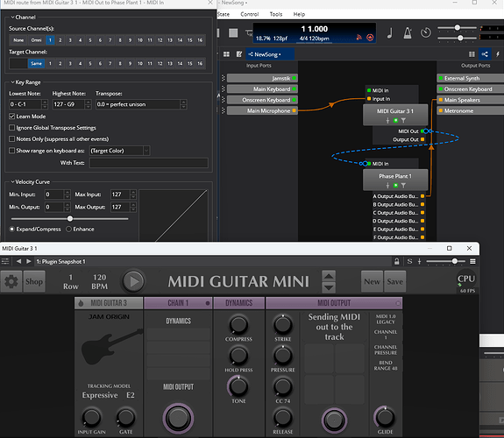This screenshot has width=504, height=438.
Task: Select the Enhance radio button
Action: click(x=68, y=230)
